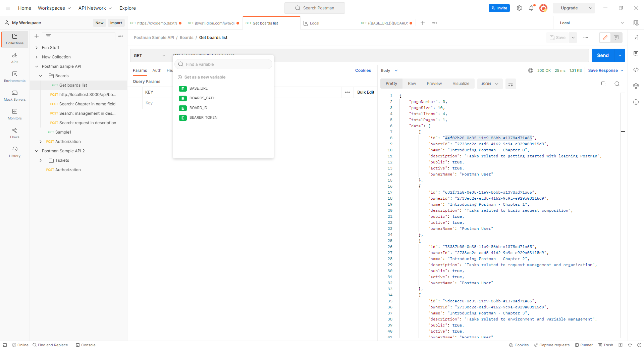The height and width of the screenshot is (349, 644).
Task: Switch to the Params tab
Action: [x=140, y=70]
